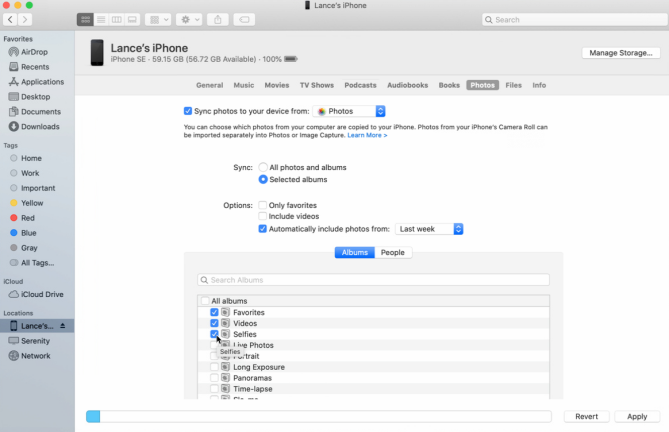Image resolution: width=669 pixels, height=432 pixels.
Task: Click the Share toolbar icon
Action: (x=218, y=20)
